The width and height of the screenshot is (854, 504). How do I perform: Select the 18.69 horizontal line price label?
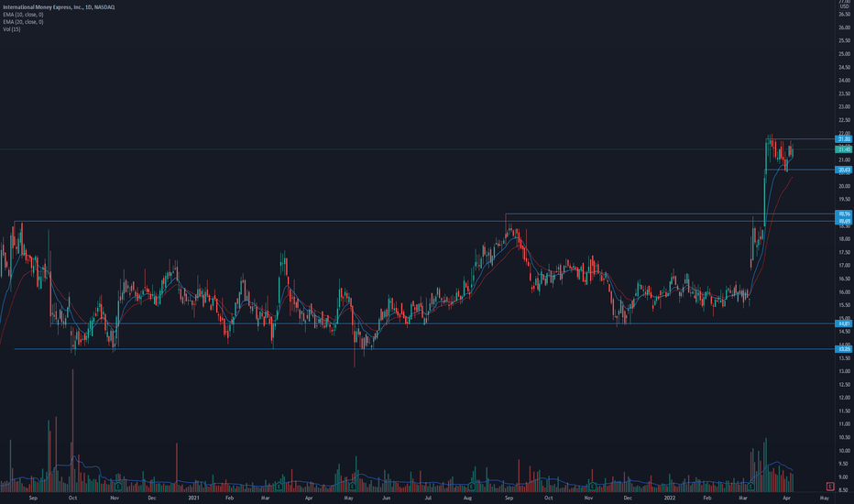point(844,221)
